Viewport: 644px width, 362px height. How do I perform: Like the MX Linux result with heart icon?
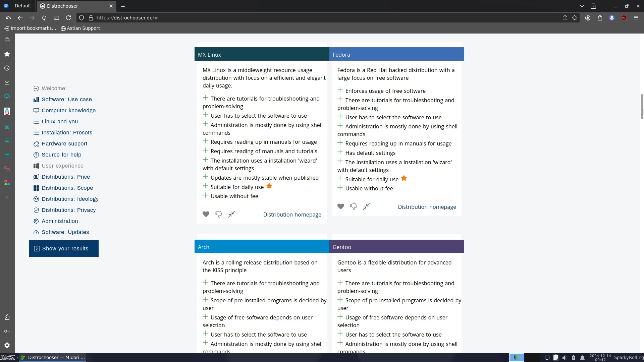point(206,214)
